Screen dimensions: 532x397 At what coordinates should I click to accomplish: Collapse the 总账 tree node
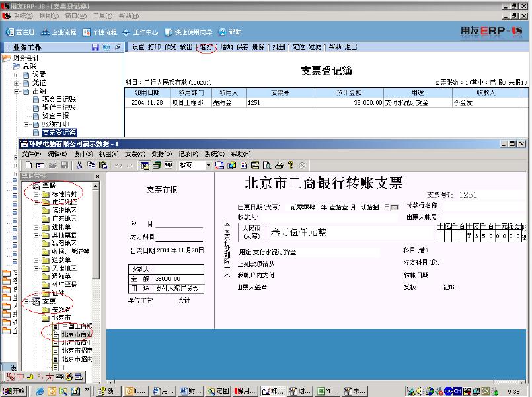tap(7, 67)
